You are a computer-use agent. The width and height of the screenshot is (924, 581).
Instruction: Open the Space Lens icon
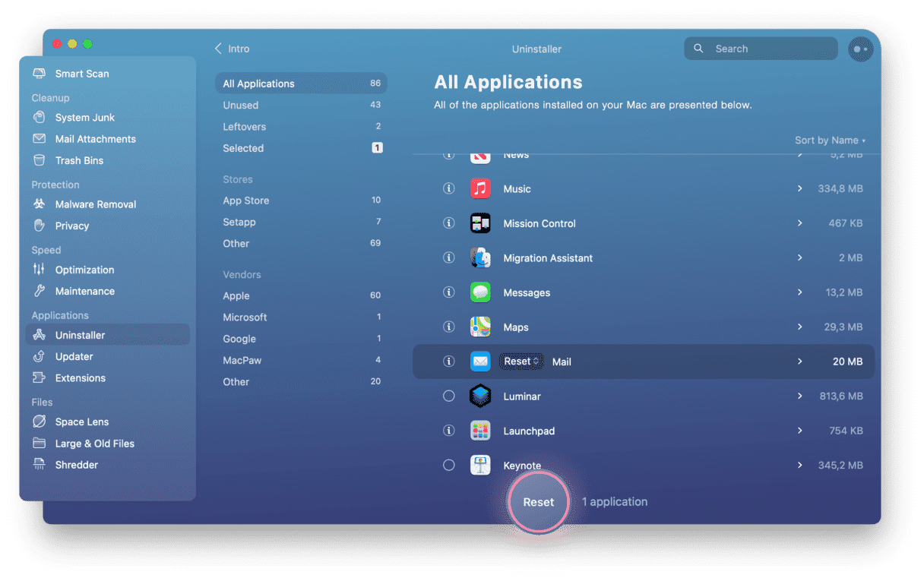click(40, 422)
